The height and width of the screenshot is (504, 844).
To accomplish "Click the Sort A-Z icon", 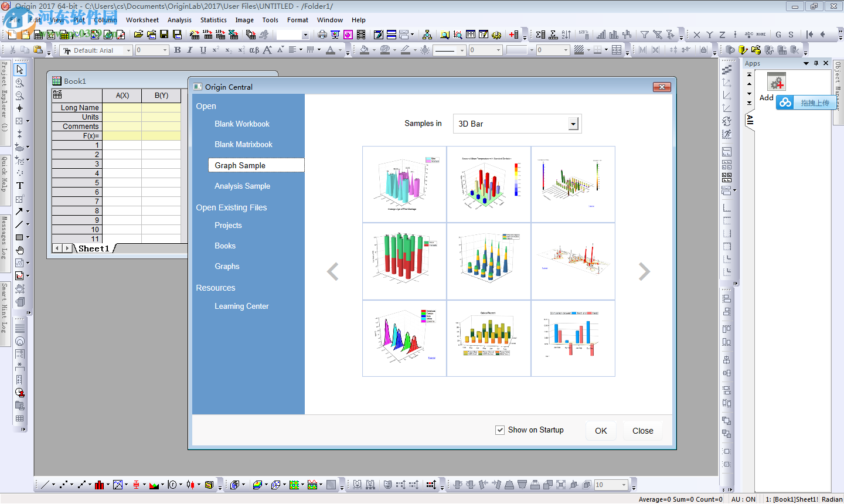I will (x=566, y=35).
